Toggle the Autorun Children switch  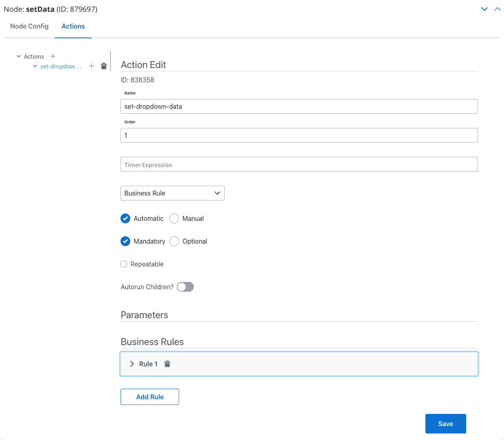tap(185, 287)
